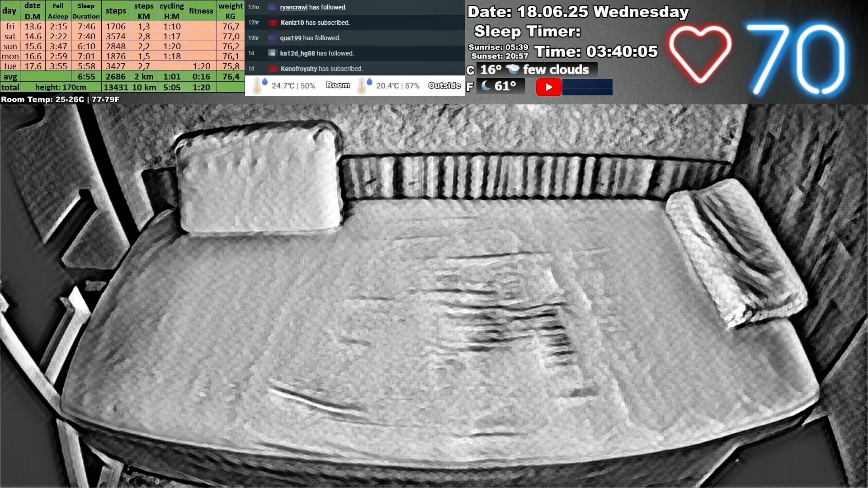Viewport: 868px width, 488px height.
Task: Click sat steps cell '3574'
Action: 116,36
